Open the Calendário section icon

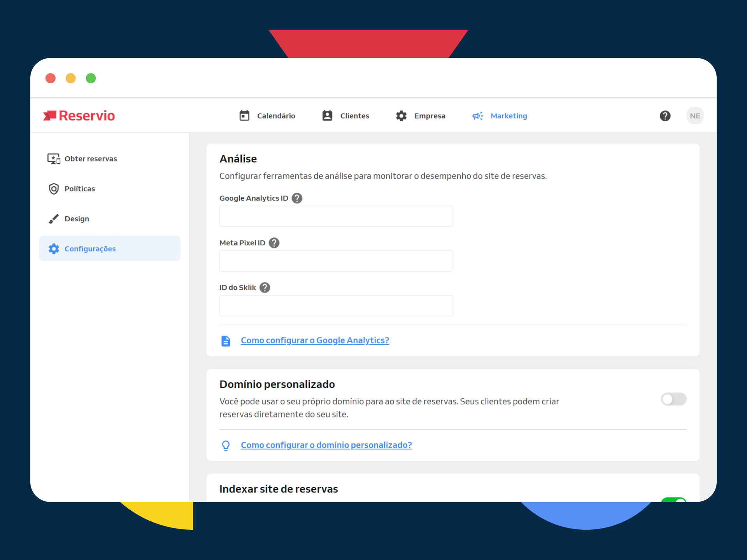point(244,115)
